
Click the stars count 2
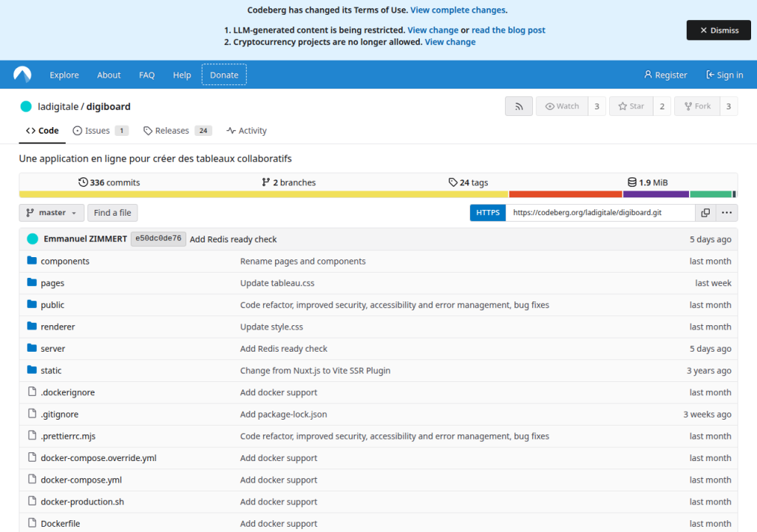pos(662,106)
